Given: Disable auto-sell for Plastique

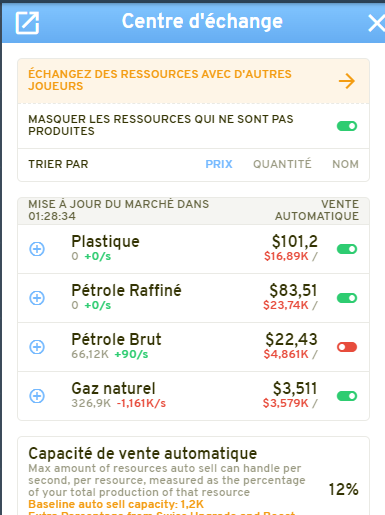Looking at the screenshot, I should coord(347,249).
